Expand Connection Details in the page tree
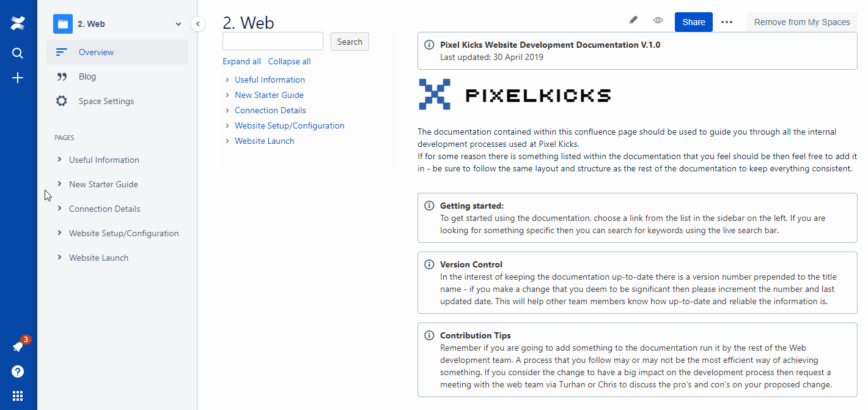This screenshot has height=410, width=868. click(x=227, y=110)
